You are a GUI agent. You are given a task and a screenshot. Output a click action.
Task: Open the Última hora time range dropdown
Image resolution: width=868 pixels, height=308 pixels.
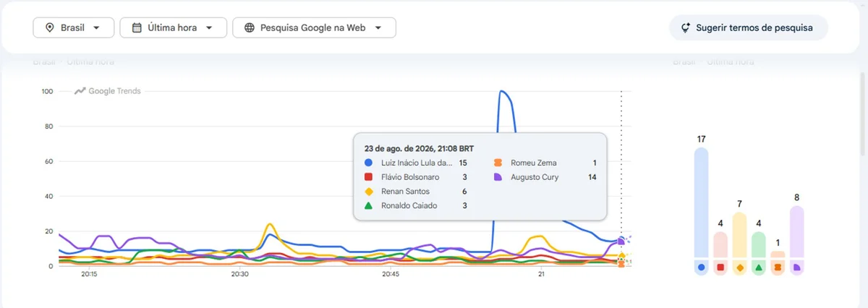click(x=173, y=27)
